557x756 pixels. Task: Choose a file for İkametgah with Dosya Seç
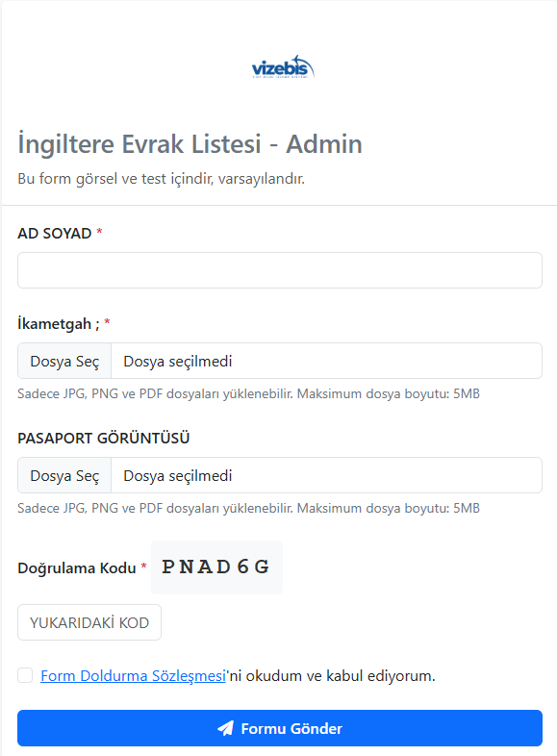(x=64, y=361)
